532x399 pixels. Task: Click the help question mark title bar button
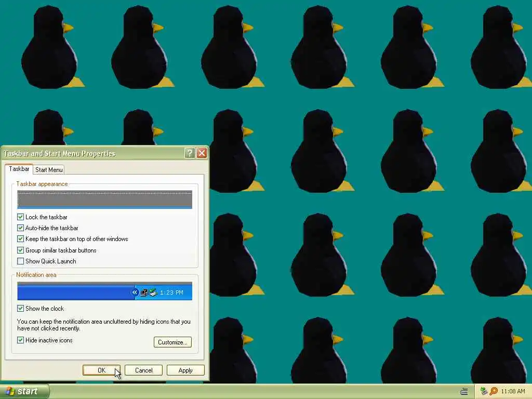(190, 153)
